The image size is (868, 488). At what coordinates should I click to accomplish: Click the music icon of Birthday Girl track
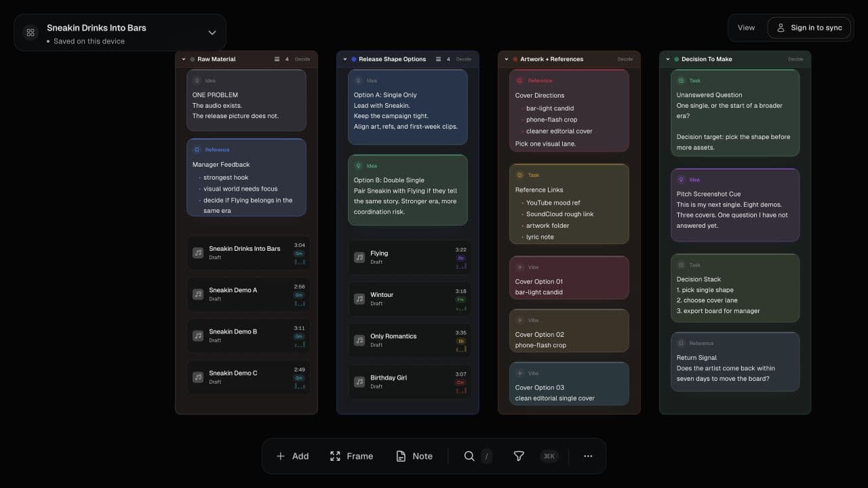click(359, 382)
